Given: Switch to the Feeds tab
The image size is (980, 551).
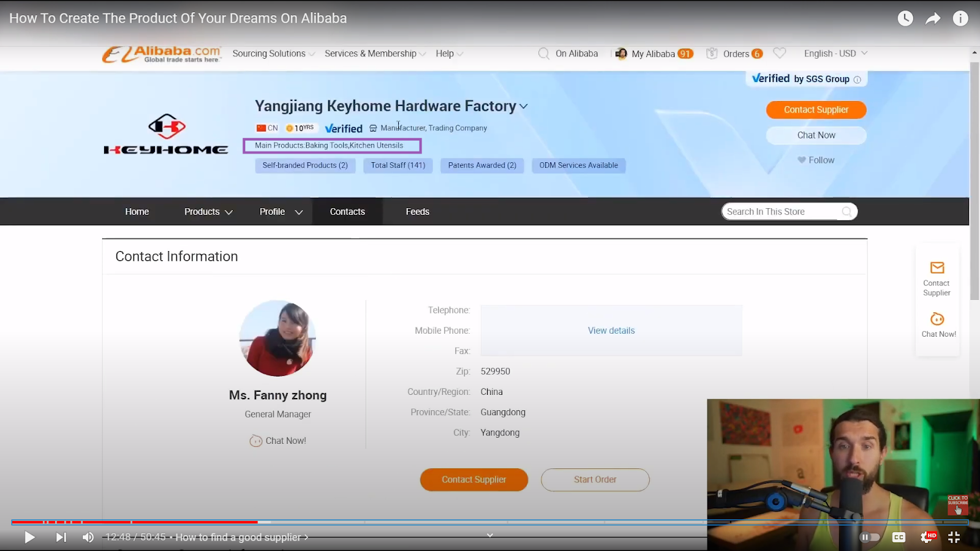Looking at the screenshot, I should click(418, 212).
